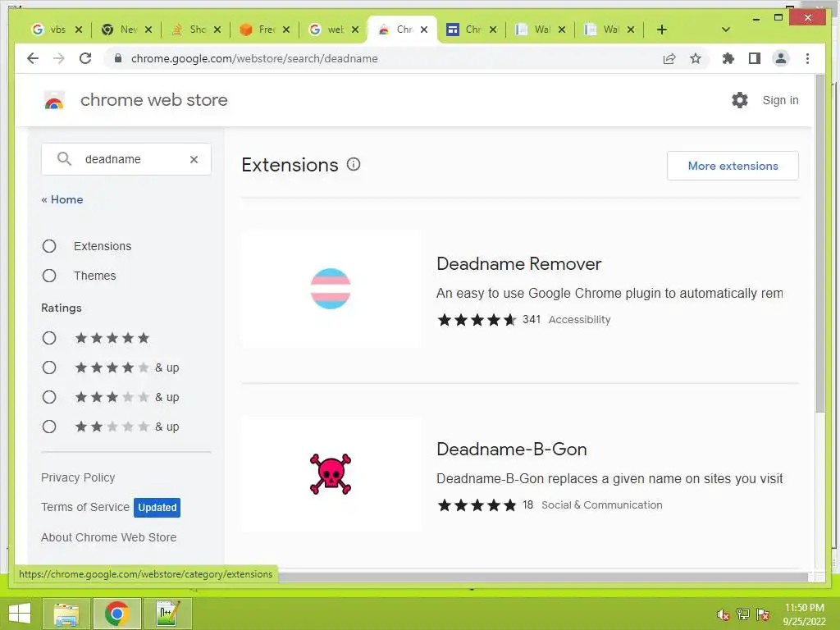The height and width of the screenshot is (630, 840).
Task: Open the Extensions puzzle-piece menu
Action: 728,58
